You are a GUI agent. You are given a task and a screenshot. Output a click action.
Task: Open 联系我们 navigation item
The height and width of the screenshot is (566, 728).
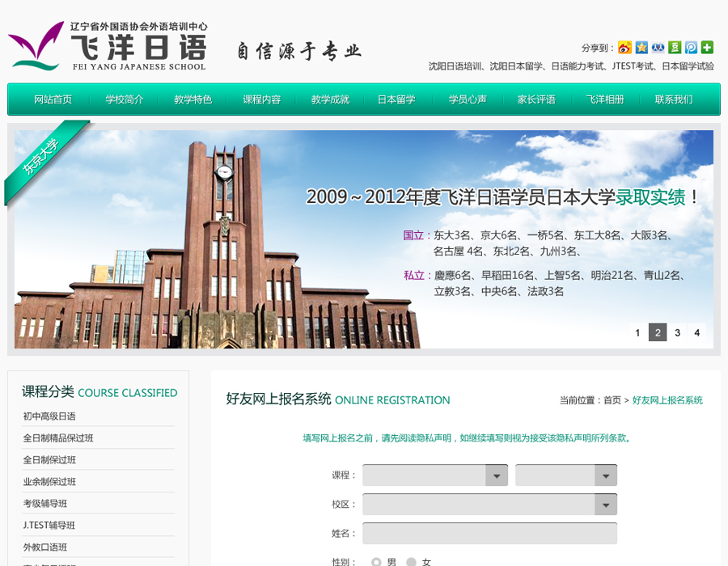[674, 99]
